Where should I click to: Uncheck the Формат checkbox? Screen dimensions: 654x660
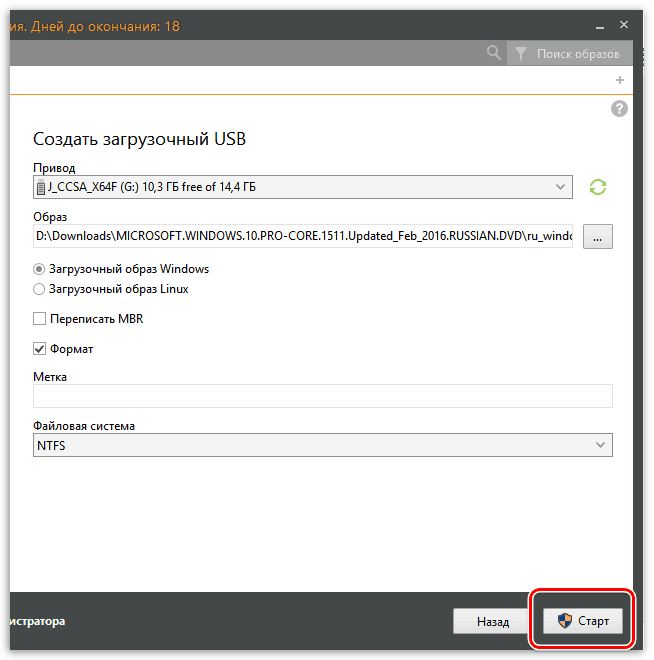[x=40, y=349]
